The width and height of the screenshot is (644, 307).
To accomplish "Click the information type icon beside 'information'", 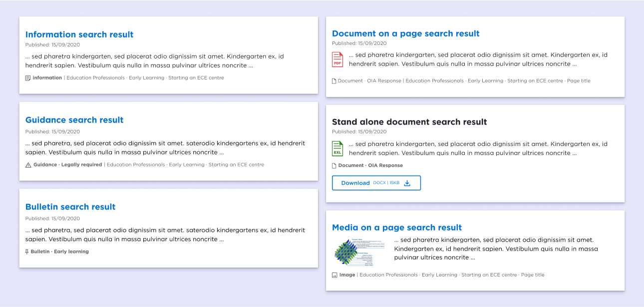I will click(x=28, y=78).
